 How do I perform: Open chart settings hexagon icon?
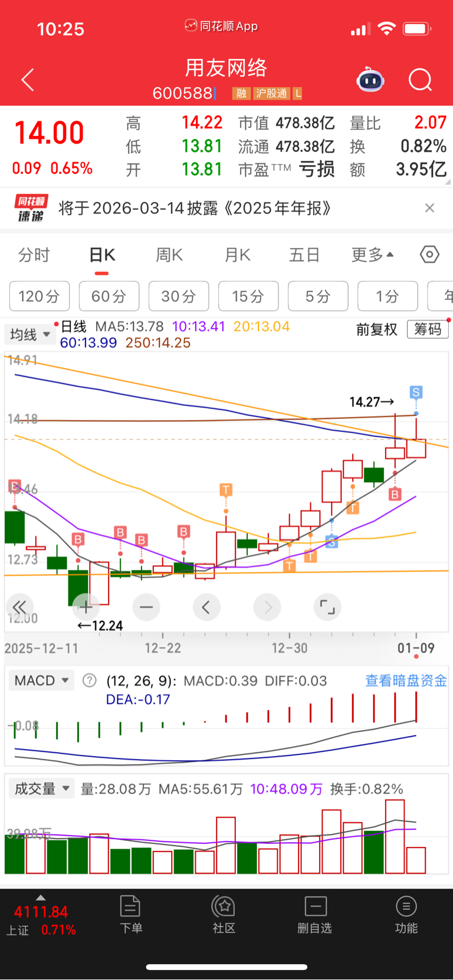429,255
